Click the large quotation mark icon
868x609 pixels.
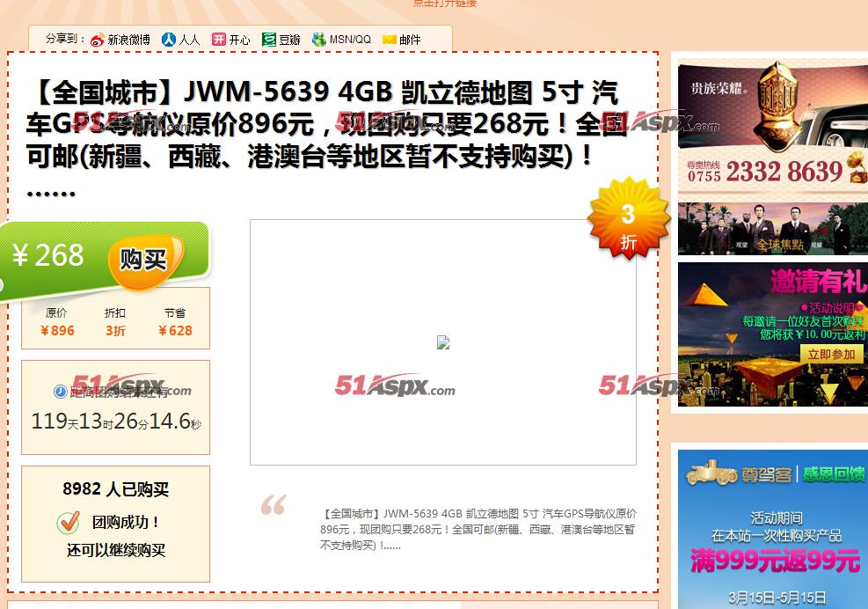[x=274, y=505]
